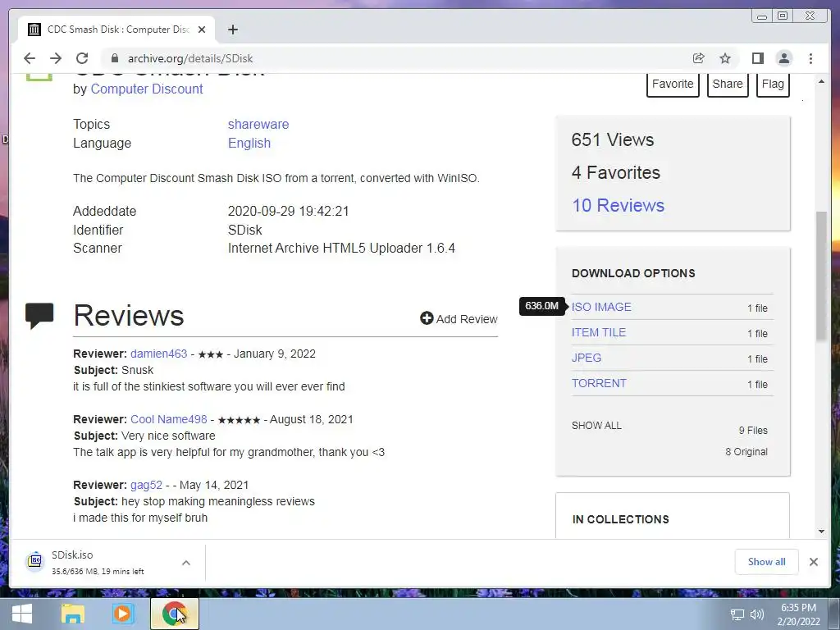The width and height of the screenshot is (840, 630).
Task: Click the 9 Files count
Action: [x=753, y=430]
